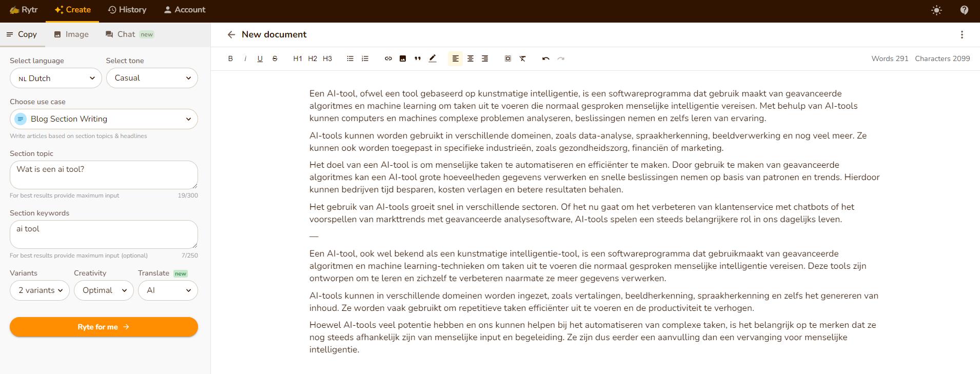Toggle the light/dark theme
Screen dimensions: 980x374
[936, 10]
